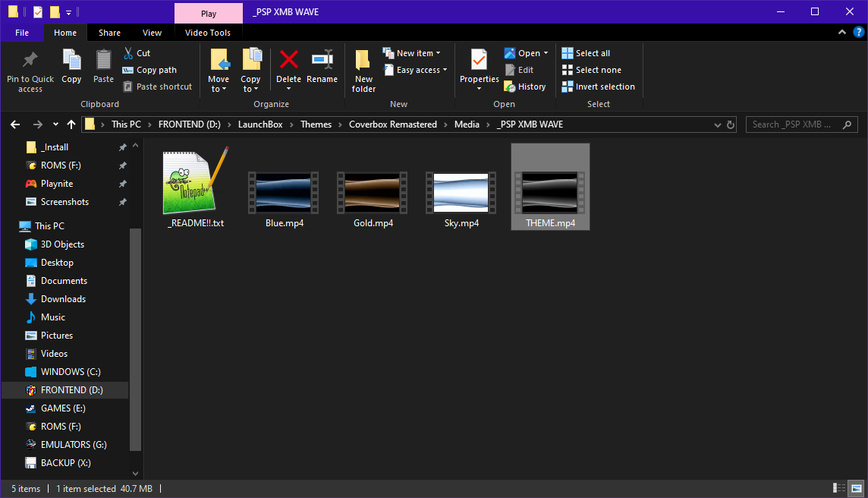Viewport: 868px width, 498px height.
Task: Click the Copy path icon
Action: tap(128, 70)
